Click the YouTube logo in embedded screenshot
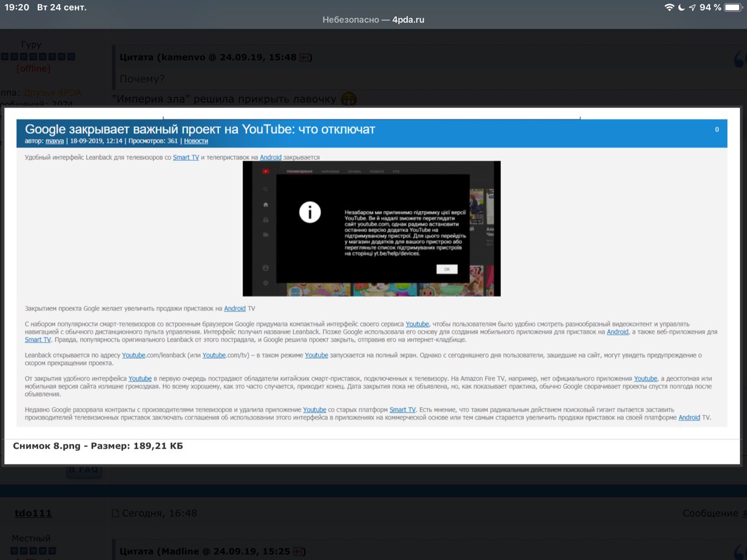The width and height of the screenshot is (747, 560). (x=266, y=171)
